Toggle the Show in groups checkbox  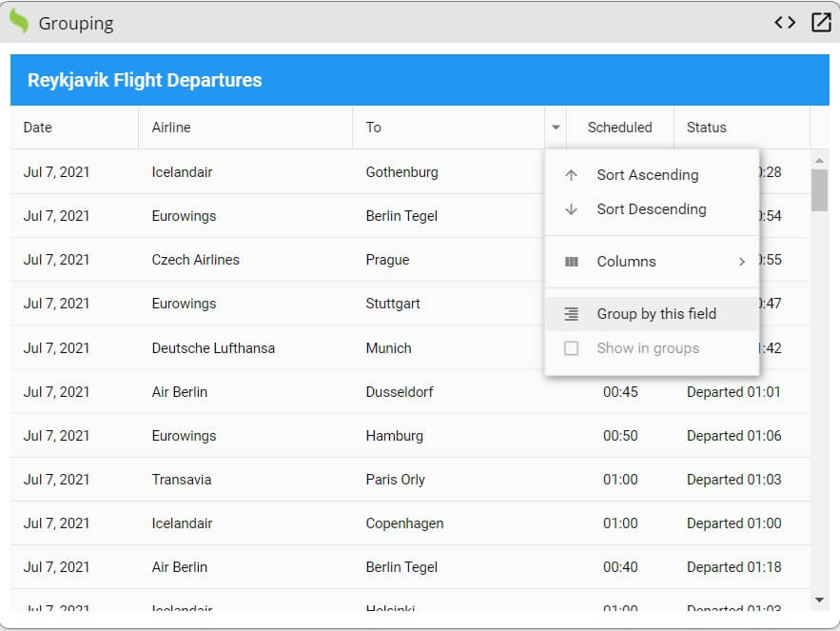tap(571, 347)
